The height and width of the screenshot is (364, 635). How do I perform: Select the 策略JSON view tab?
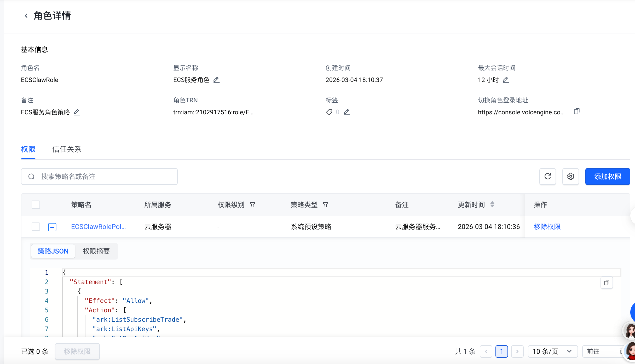pyautogui.click(x=53, y=251)
